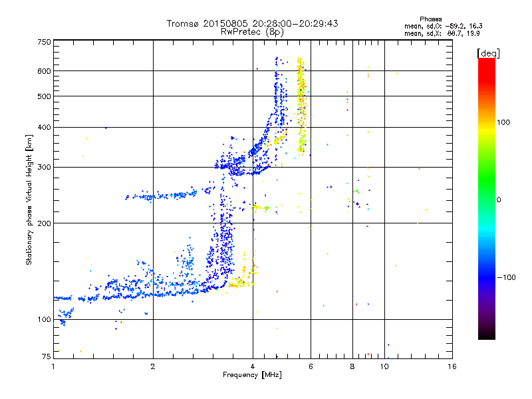532x399 pixels.
Task: Click the y-axis tick label '300'
Action: [x=44, y=168]
